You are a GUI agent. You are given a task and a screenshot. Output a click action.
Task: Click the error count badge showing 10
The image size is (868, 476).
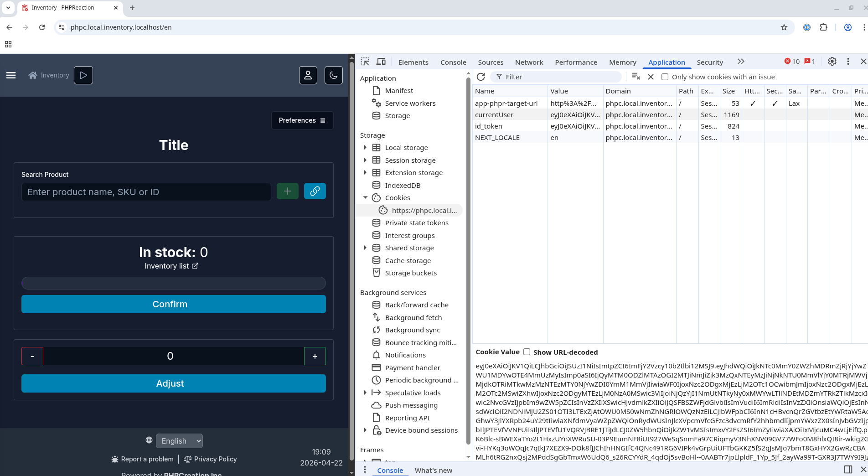(x=792, y=62)
